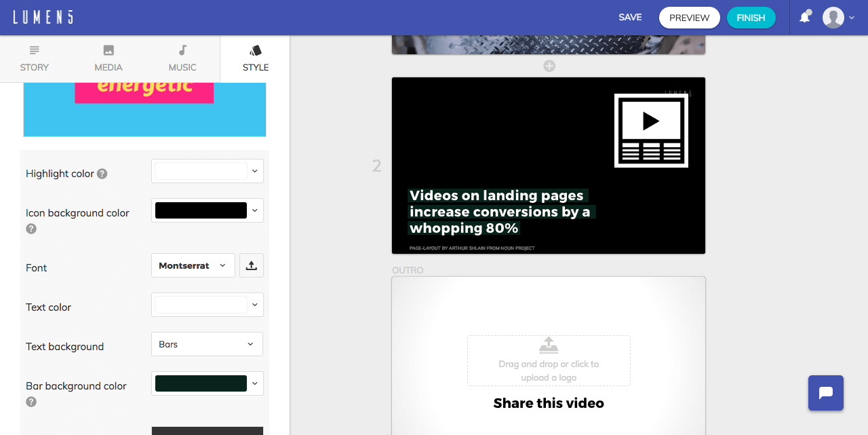Open the Highlight color dropdown
Viewport: 868px width, 435px height.
point(208,171)
